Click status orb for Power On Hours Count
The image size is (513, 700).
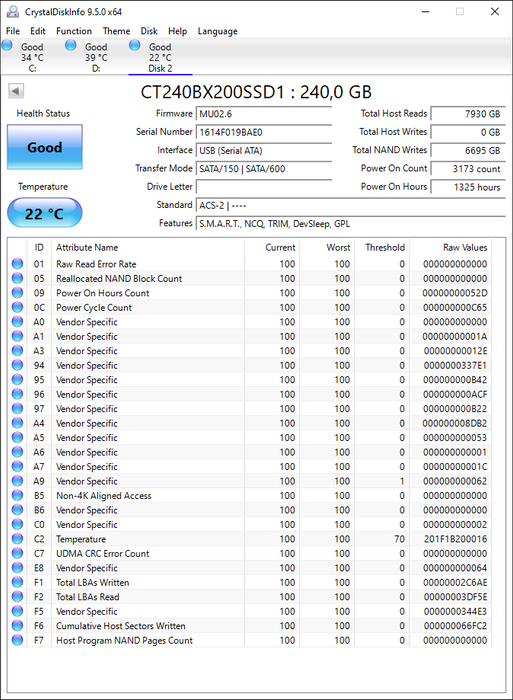(17, 293)
